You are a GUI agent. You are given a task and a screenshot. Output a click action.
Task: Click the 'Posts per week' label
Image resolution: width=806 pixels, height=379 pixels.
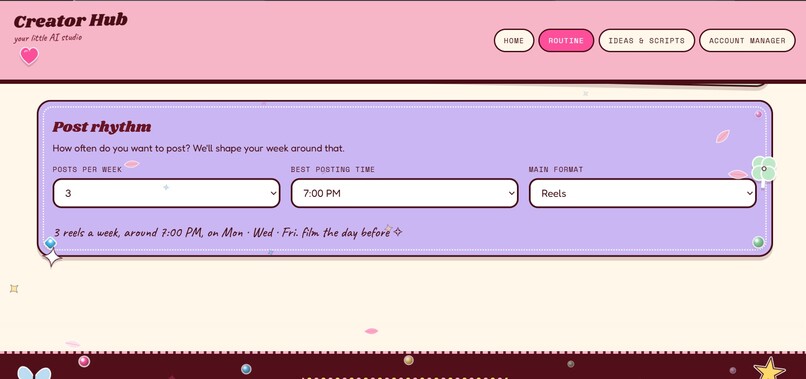pyautogui.click(x=87, y=169)
